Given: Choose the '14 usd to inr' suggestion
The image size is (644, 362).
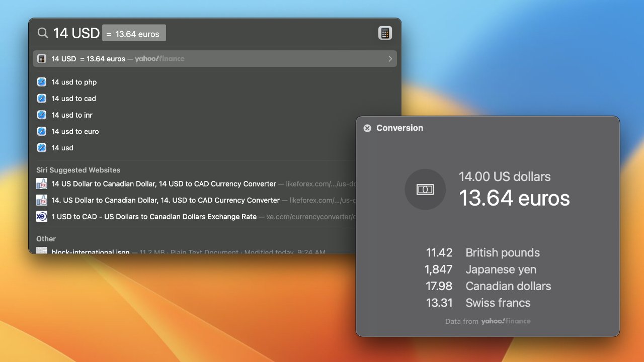Looking at the screenshot, I should (72, 115).
